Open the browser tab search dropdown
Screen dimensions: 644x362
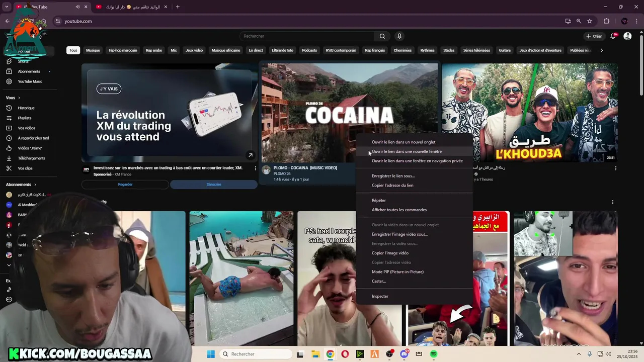(7, 7)
